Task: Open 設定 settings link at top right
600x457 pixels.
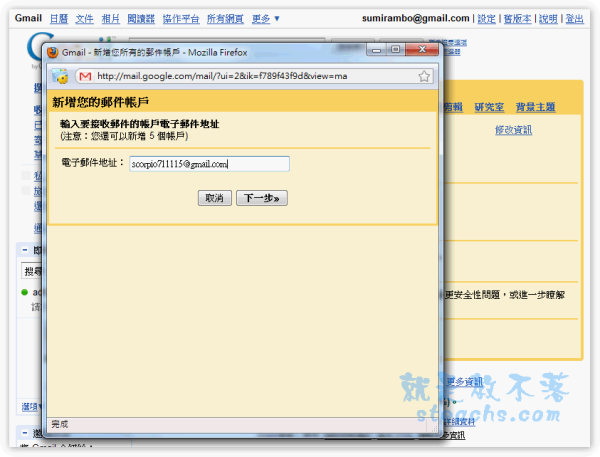Action: (486, 18)
